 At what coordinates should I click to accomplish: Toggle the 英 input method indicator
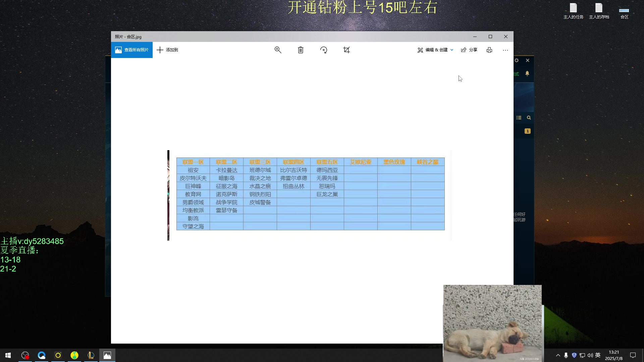[598, 355]
